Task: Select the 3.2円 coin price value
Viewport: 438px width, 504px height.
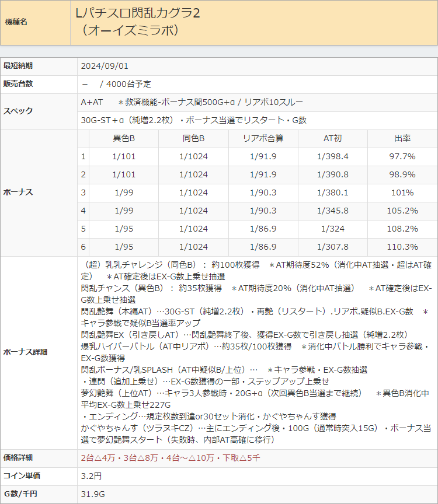Action: 91,476
